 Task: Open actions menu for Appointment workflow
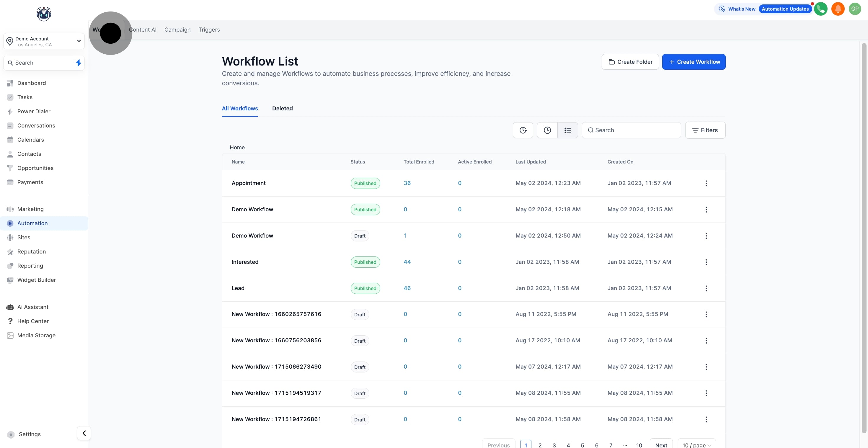(x=706, y=183)
